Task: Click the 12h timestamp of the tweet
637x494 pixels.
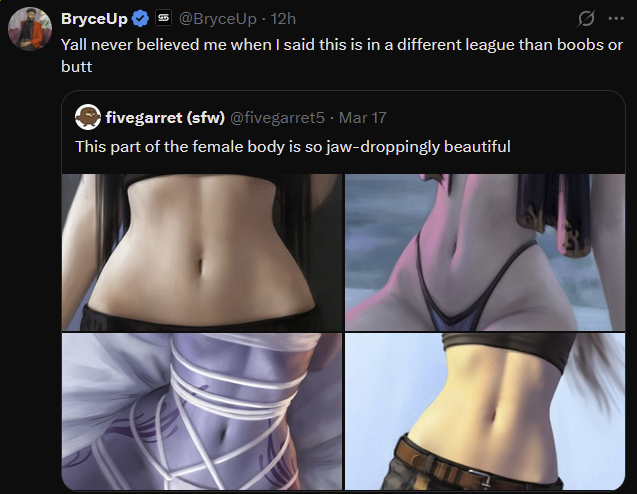Action: coord(283,19)
